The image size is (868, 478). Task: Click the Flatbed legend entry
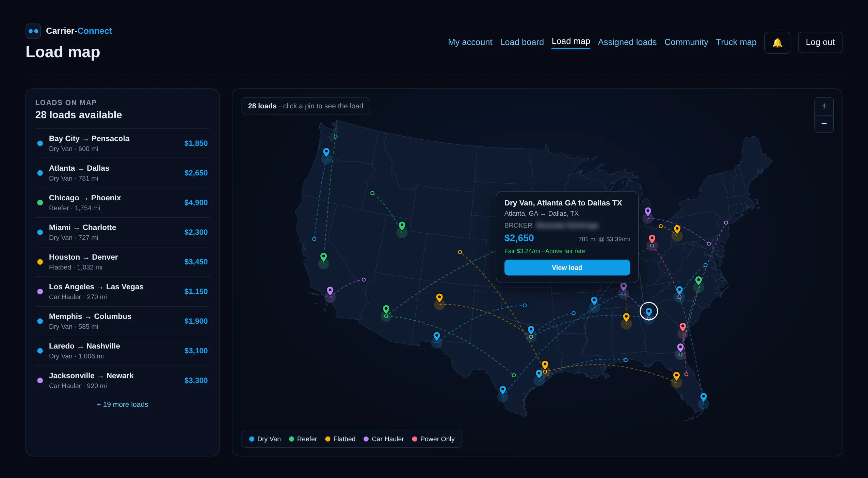[x=340, y=439]
